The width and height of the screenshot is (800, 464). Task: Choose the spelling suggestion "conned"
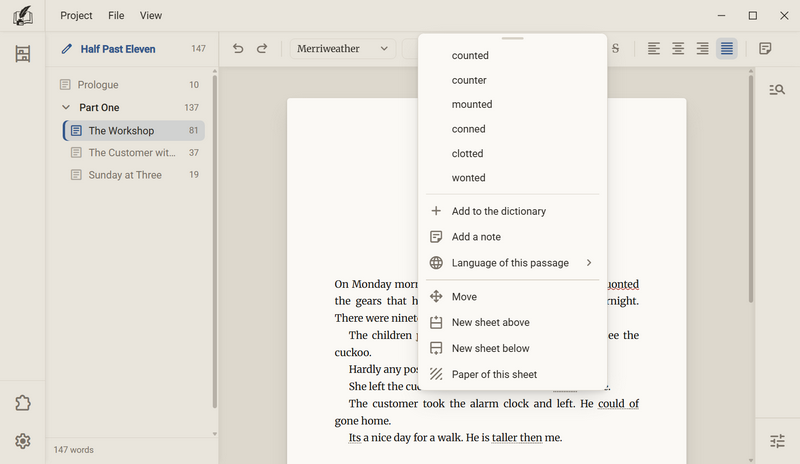tap(512, 129)
